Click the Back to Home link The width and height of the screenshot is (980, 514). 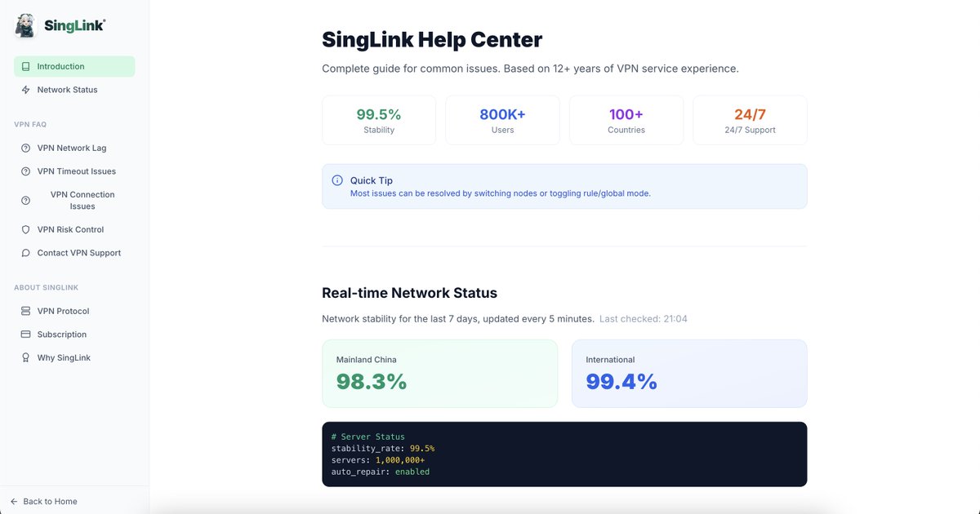point(44,502)
